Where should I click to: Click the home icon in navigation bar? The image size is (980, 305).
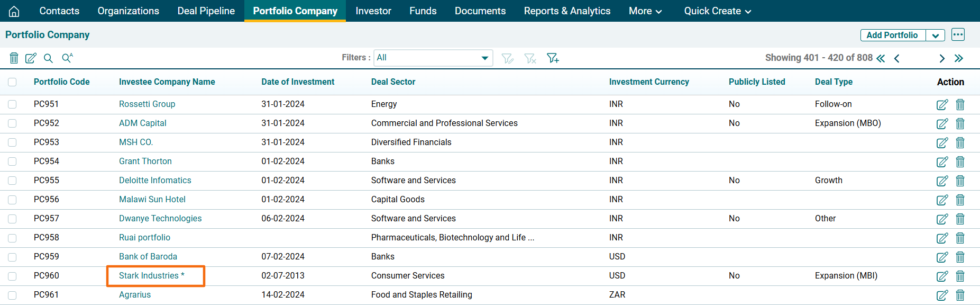(14, 11)
